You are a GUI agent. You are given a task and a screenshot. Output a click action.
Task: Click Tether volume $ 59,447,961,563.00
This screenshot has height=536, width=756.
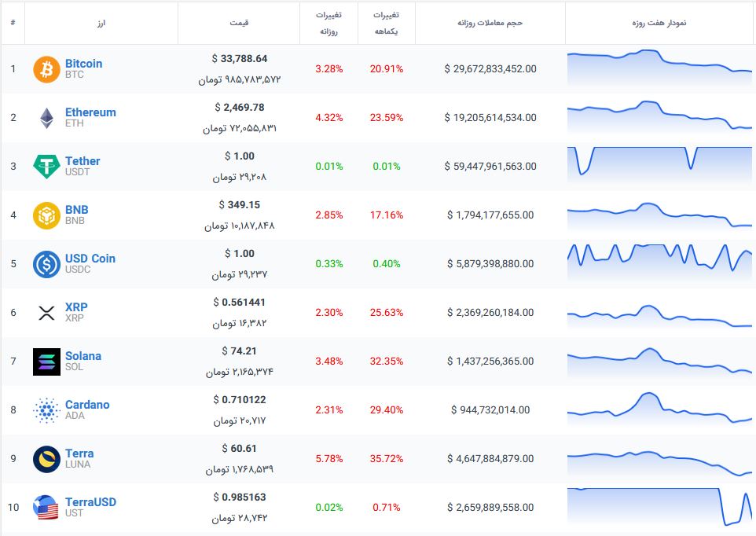click(x=490, y=167)
